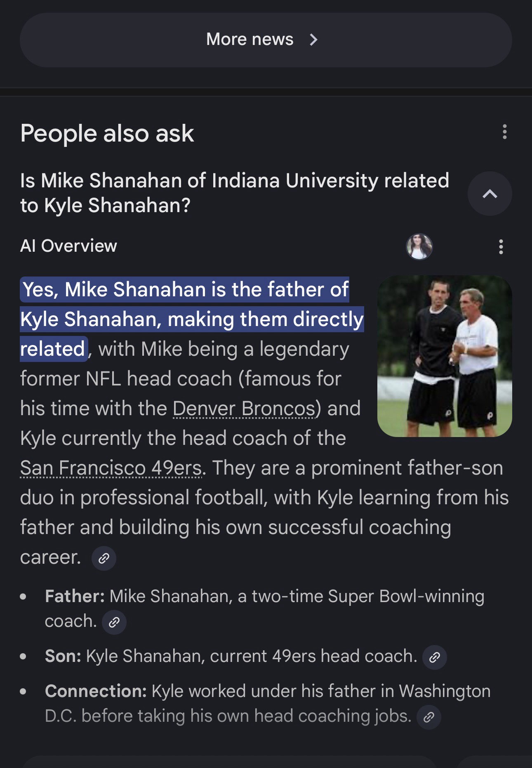Tap the Connection bullet point text
Screen dimensions: 532x768
click(x=267, y=691)
